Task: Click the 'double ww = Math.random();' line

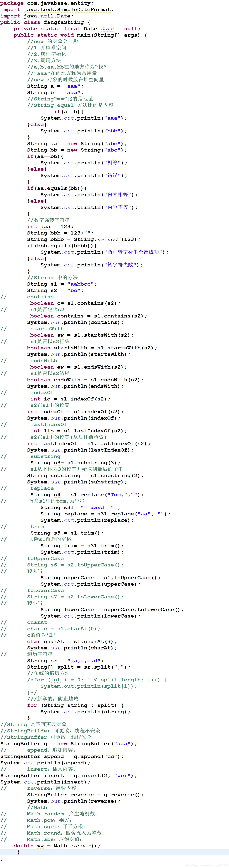Action: pos(57,846)
